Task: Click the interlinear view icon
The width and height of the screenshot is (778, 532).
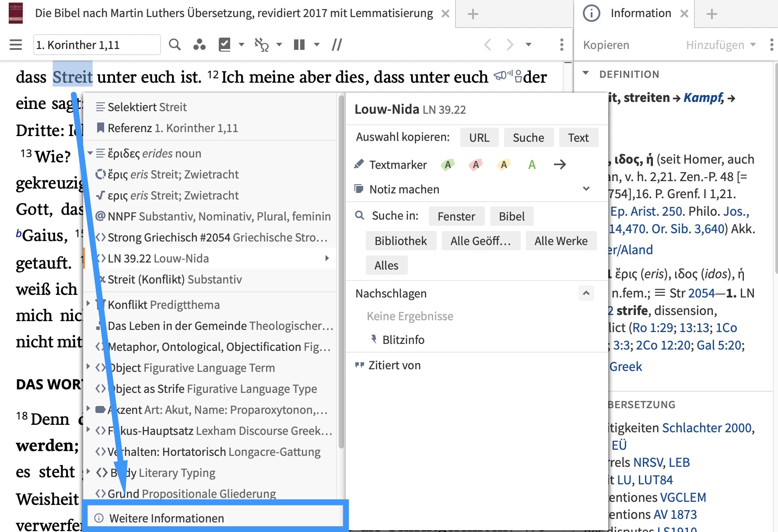Action: pyautogui.click(x=261, y=45)
